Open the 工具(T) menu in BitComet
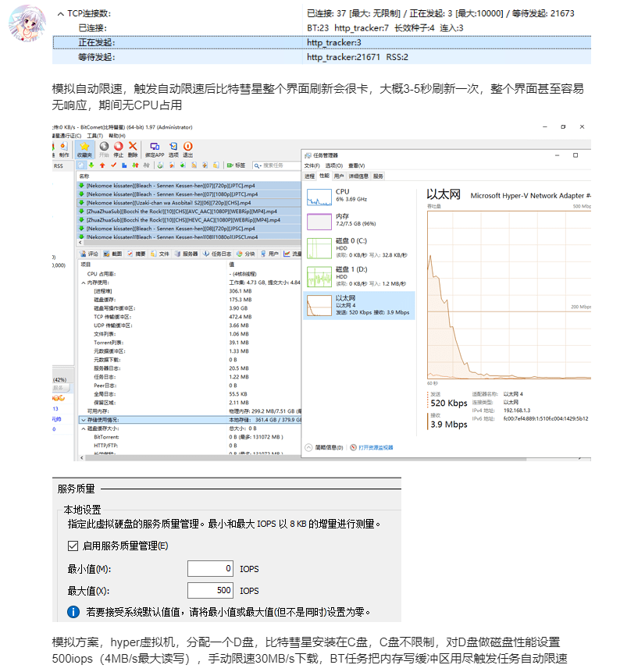 pos(94,136)
